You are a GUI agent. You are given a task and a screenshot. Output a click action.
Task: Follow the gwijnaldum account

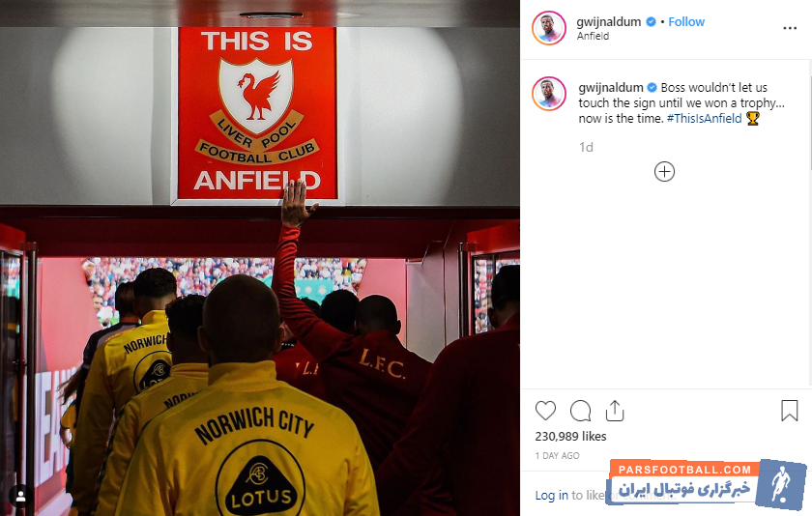686,21
